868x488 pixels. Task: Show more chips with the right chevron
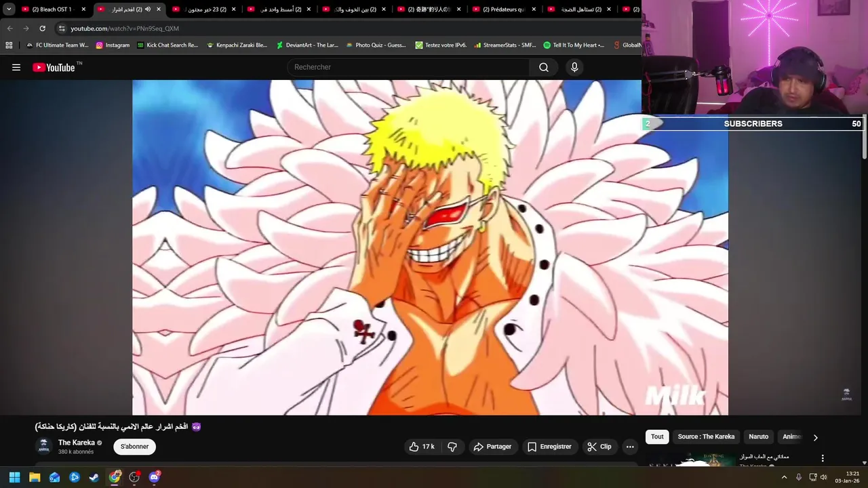pos(815,437)
